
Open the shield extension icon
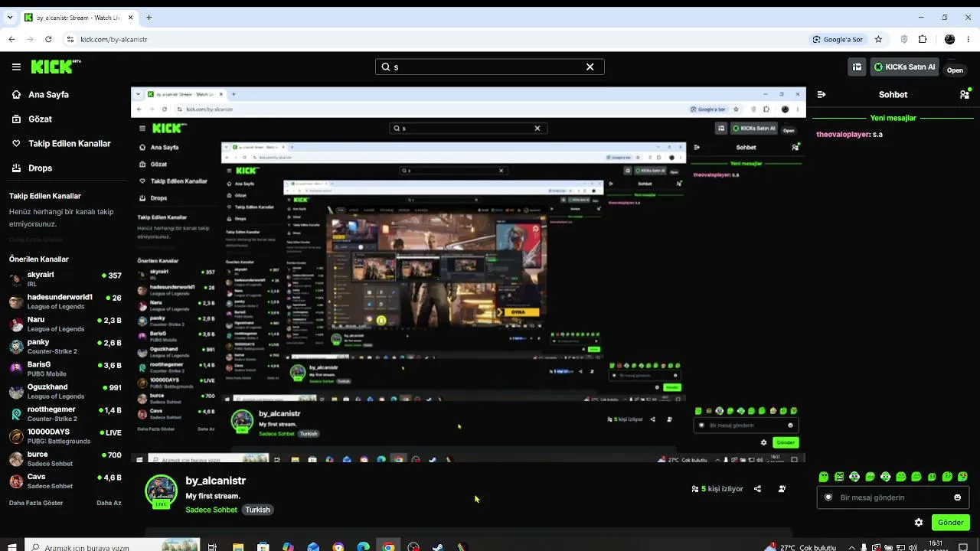904,39
